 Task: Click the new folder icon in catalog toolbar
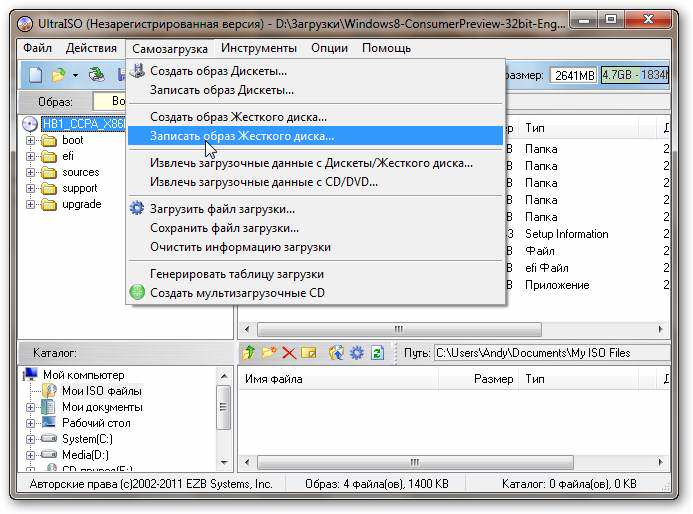tap(268, 353)
